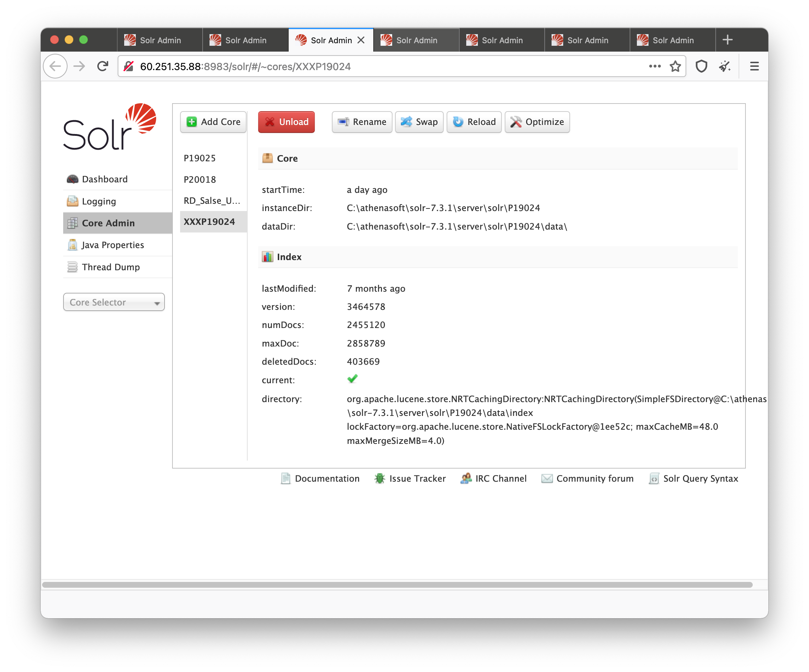Open page actions three-dot menu

pos(655,66)
